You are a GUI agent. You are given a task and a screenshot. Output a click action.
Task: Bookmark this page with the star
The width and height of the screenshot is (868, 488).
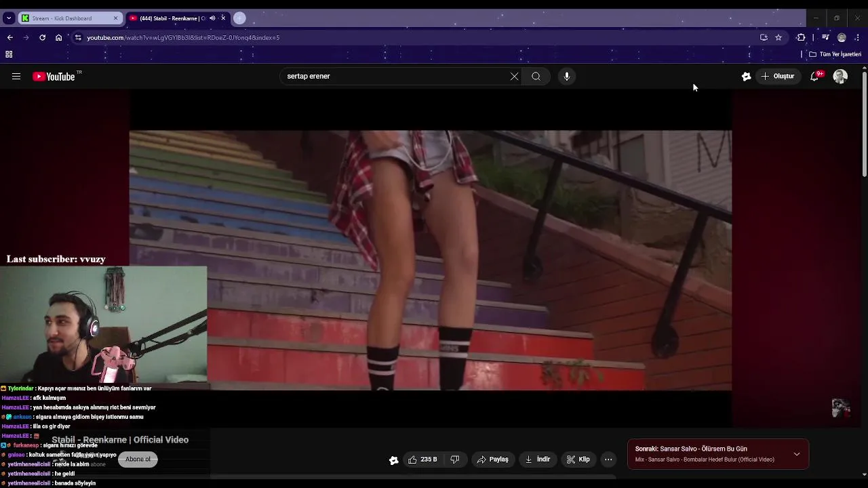778,38
